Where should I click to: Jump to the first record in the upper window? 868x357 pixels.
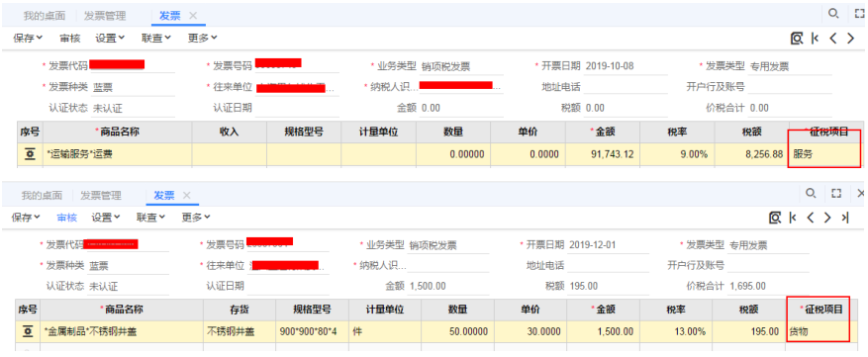815,39
